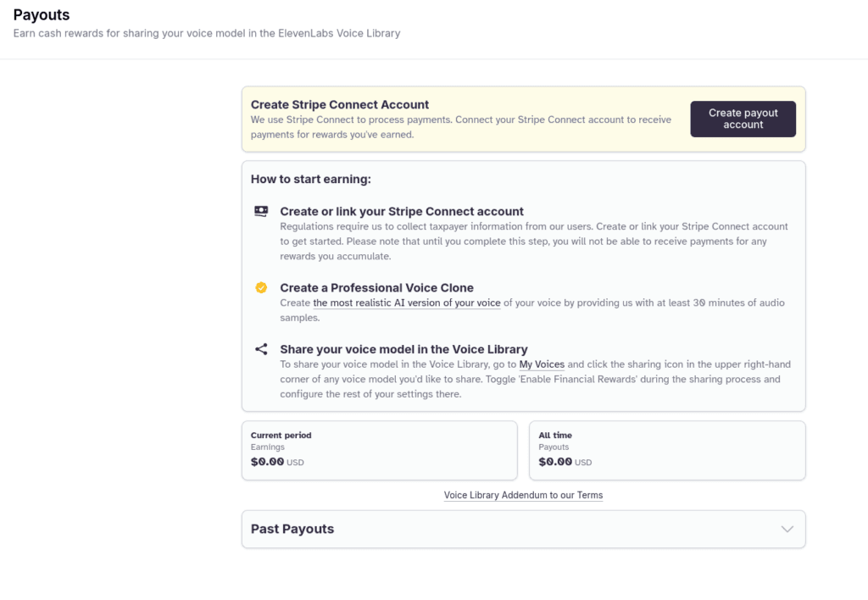
Task: Open Voice Library Addendum to our Terms
Action: pyautogui.click(x=523, y=496)
